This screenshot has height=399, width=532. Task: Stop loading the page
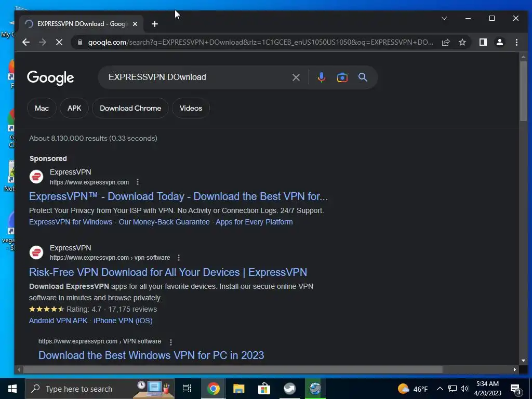tap(59, 42)
